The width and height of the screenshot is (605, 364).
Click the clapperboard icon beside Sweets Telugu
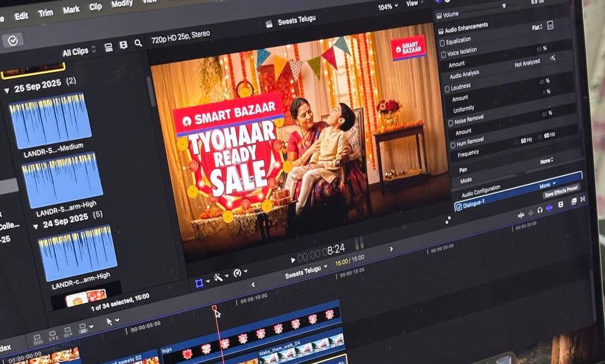click(269, 24)
